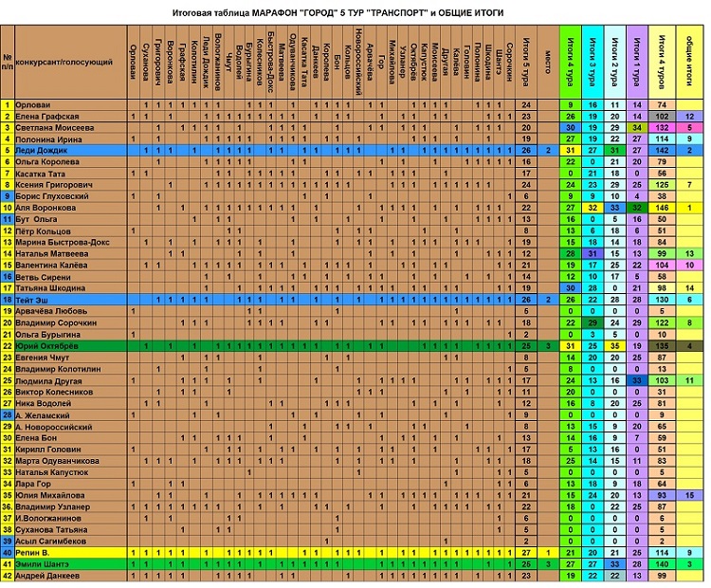Click the name 'Юлия Михайлова'

(50, 495)
